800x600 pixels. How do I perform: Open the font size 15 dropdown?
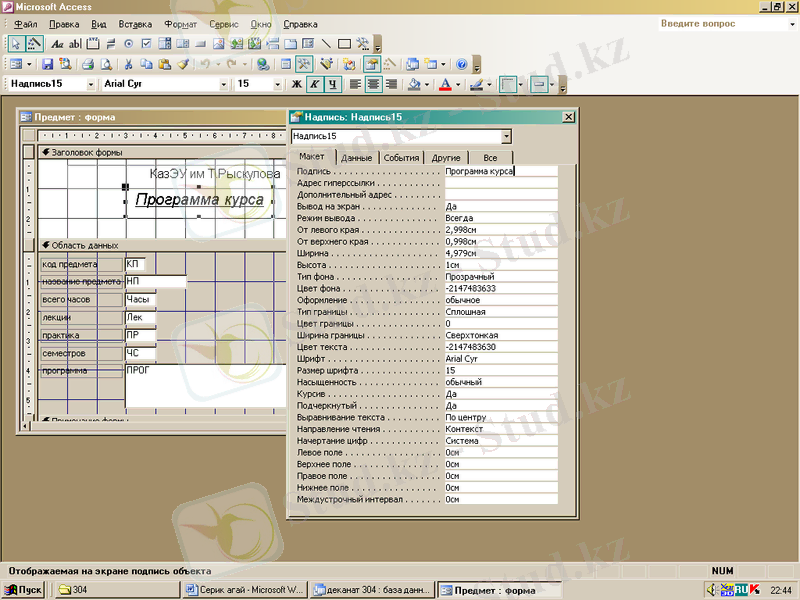coord(279,84)
